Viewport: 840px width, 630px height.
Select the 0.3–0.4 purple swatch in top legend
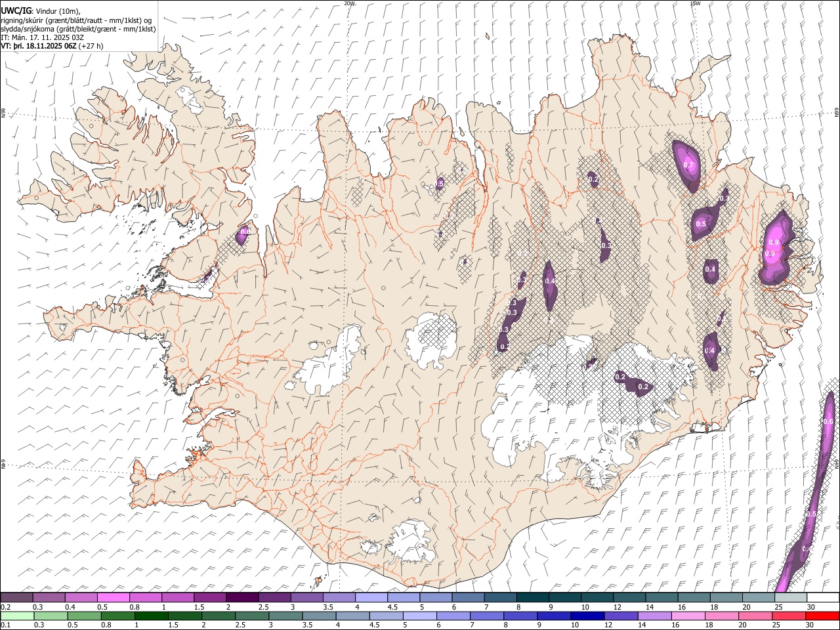pos(49,597)
